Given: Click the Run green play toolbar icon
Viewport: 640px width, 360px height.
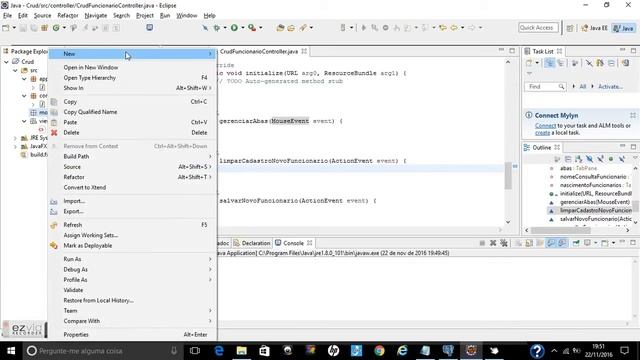Looking at the screenshot, I should coord(234,28).
